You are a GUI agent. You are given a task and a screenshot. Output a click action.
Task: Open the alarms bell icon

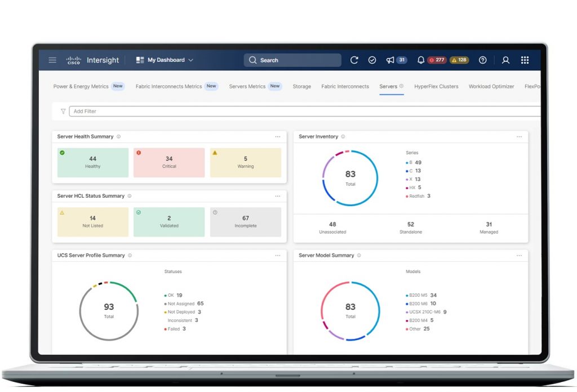(x=420, y=60)
